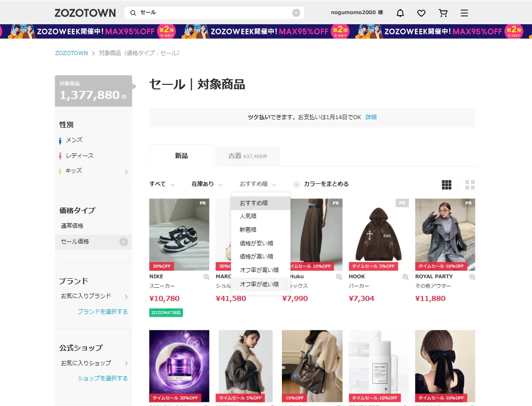The width and height of the screenshot is (532, 406).
Task: Click NIKE price ¥10,780
Action: pos(164,298)
